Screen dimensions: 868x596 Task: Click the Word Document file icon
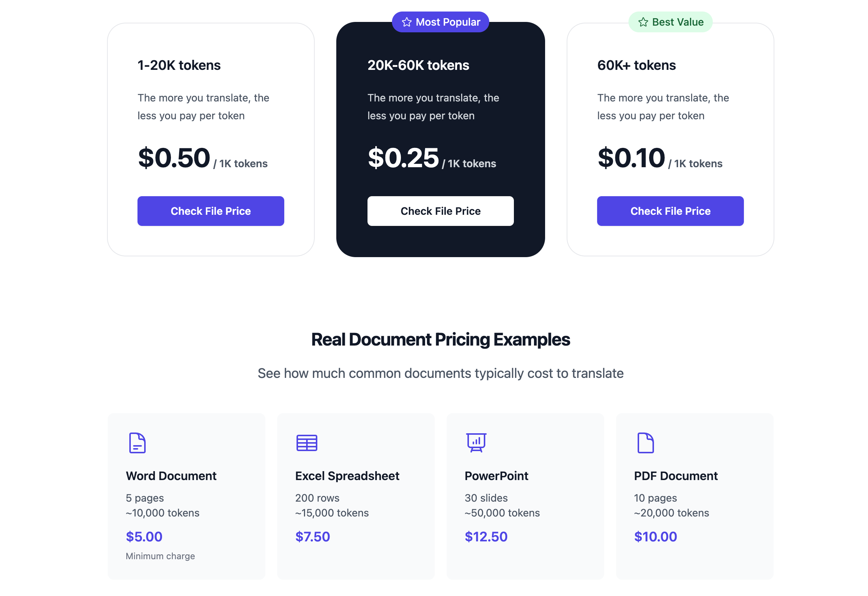(x=137, y=443)
